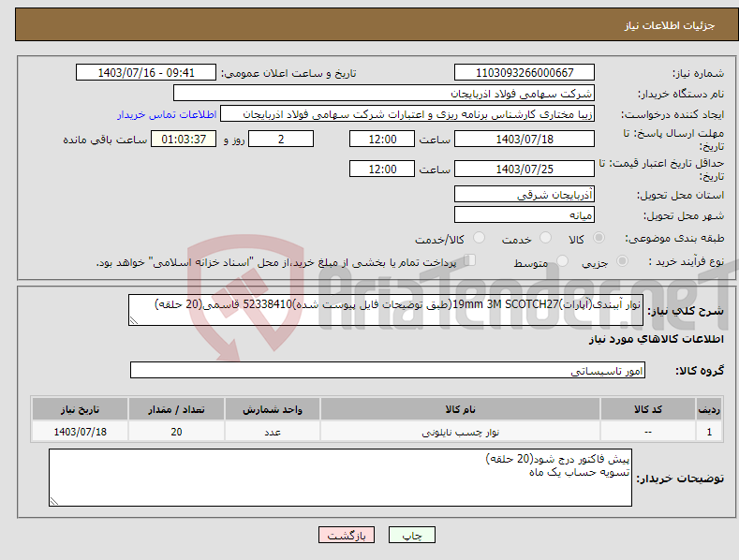Click the تاریخ نیاز column header
Viewport: 739px width, 560px height.
(x=80, y=409)
